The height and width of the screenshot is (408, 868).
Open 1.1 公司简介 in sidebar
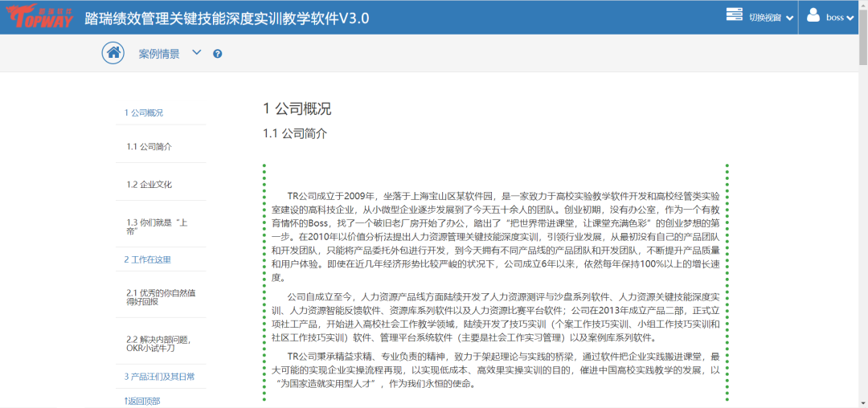pos(149,147)
